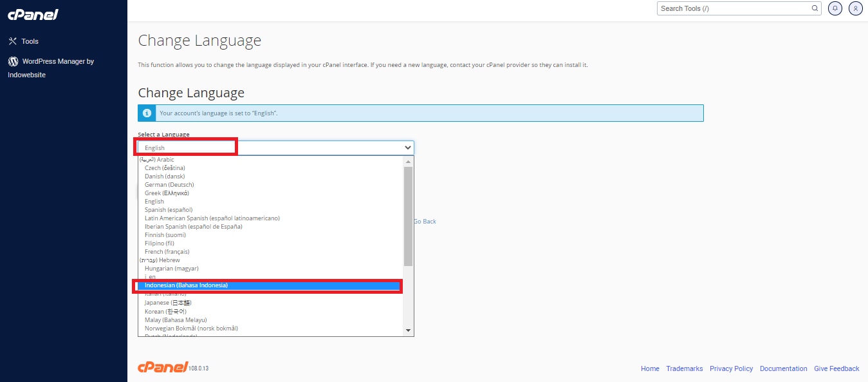Choose Japanese from language list
Image resolution: width=868 pixels, height=382 pixels.
(168, 303)
